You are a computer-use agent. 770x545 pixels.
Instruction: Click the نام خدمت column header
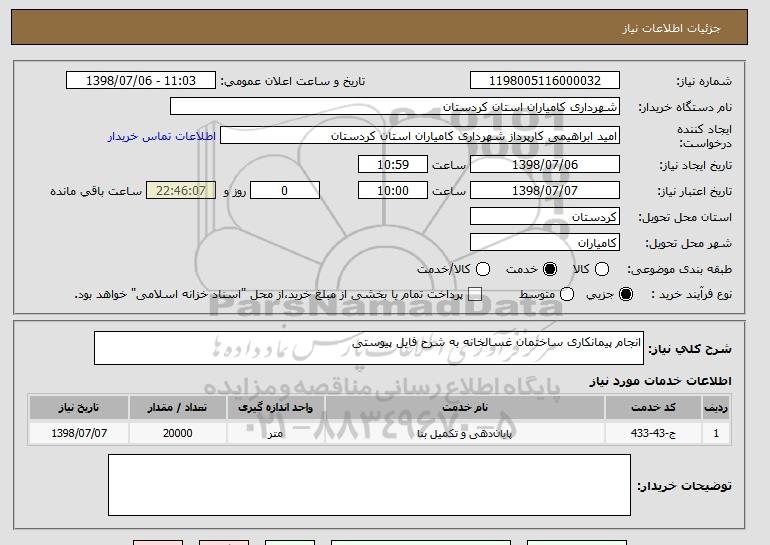point(465,408)
